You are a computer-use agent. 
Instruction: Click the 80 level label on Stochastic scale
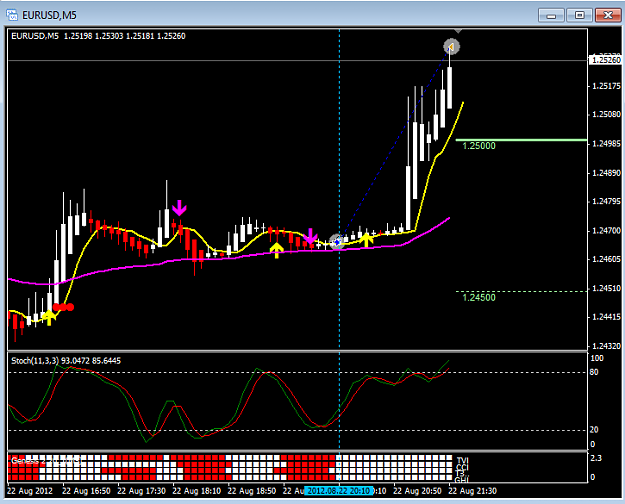click(594, 372)
